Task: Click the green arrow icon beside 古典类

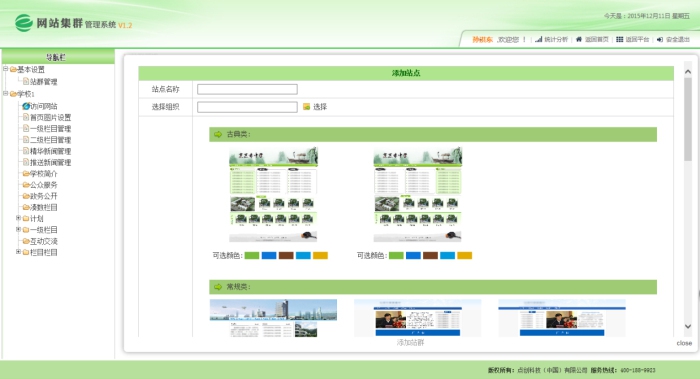Action: click(x=218, y=134)
